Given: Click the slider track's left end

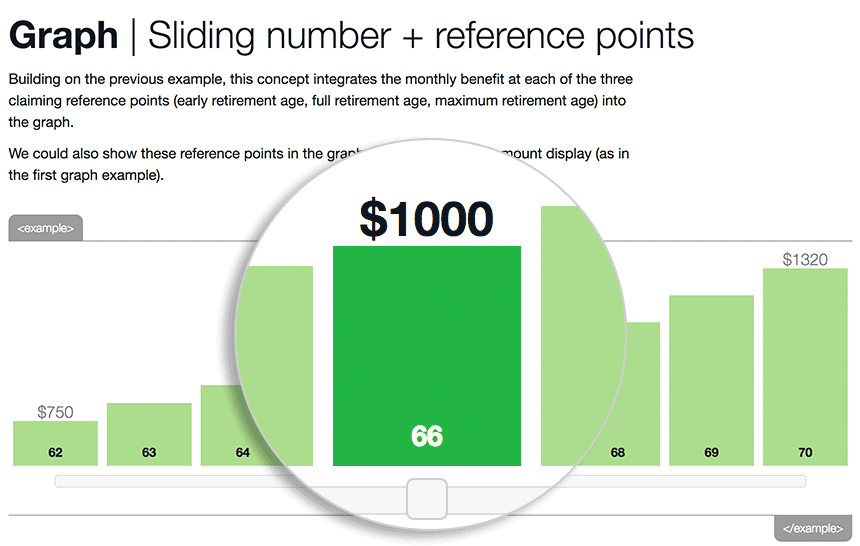Looking at the screenshot, I should point(59,482).
